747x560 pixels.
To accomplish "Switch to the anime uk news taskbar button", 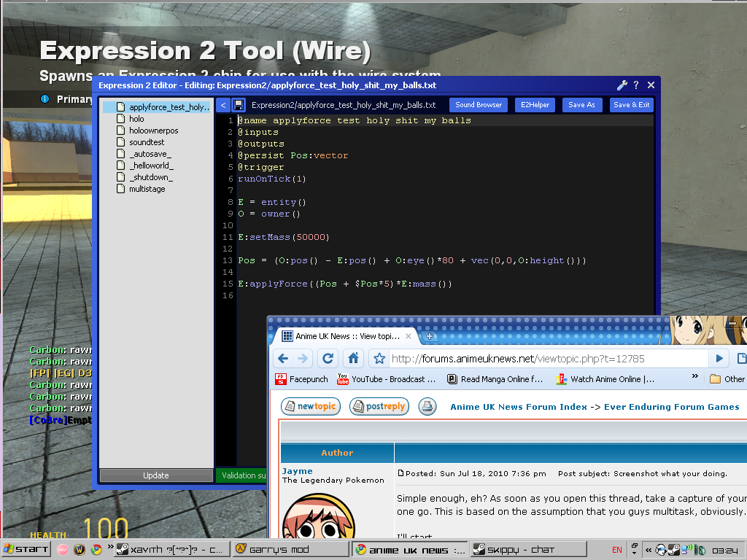I will (x=410, y=550).
